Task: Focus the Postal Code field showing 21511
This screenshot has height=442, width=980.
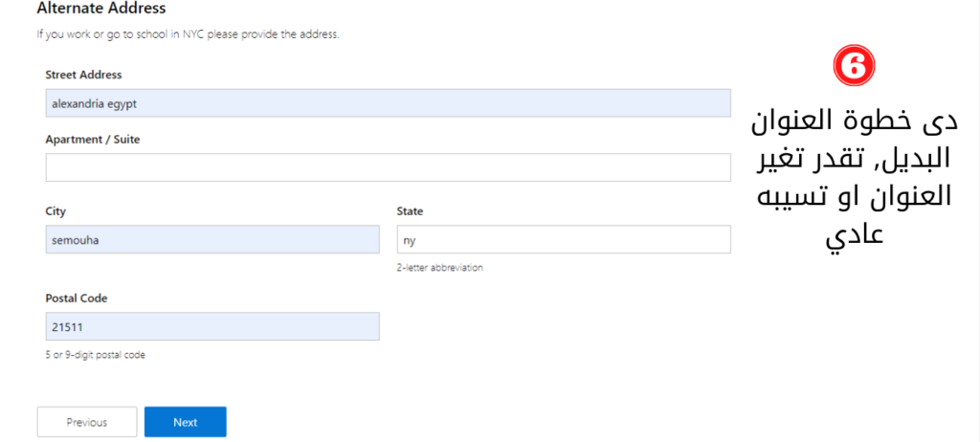Action: [x=212, y=326]
